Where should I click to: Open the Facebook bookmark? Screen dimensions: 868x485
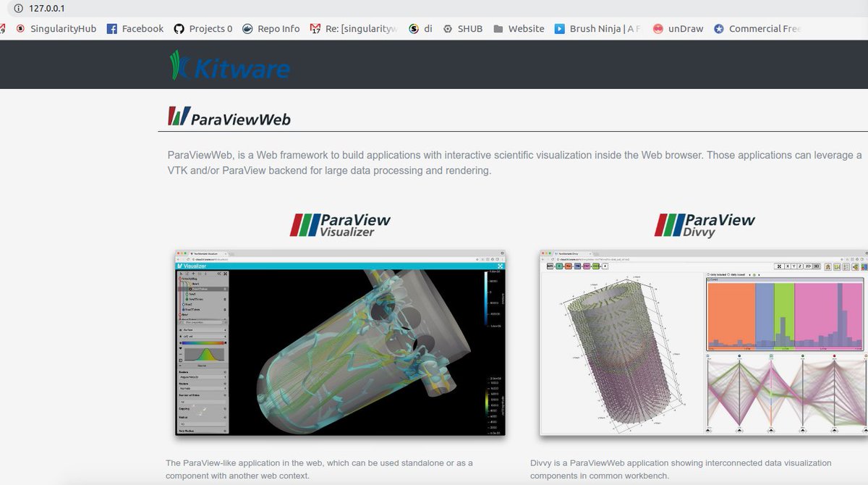coord(135,29)
